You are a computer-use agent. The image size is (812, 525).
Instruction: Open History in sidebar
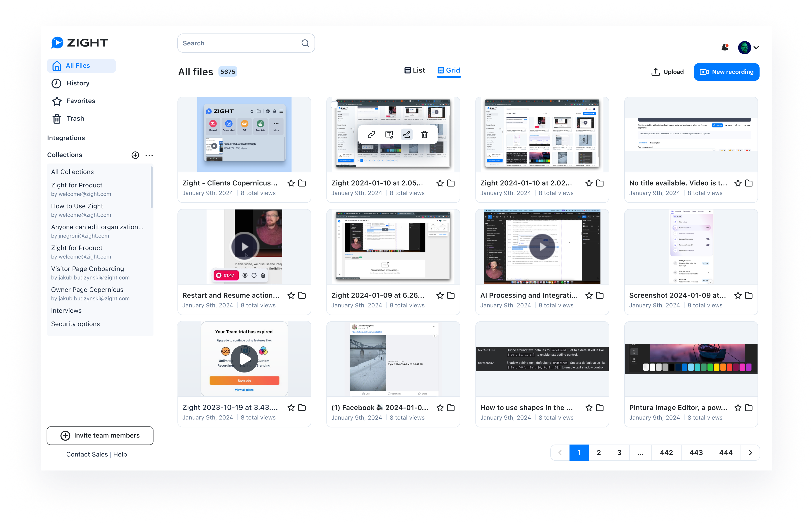(78, 83)
